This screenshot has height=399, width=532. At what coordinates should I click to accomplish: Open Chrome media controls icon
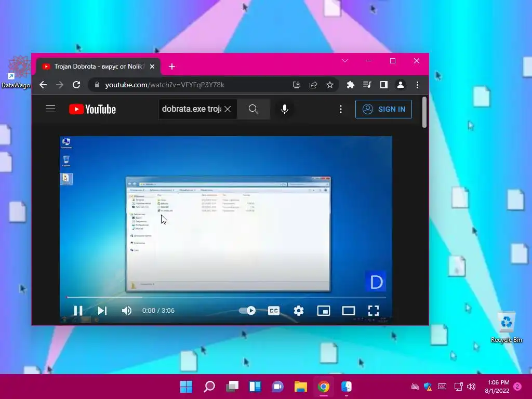point(367,85)
